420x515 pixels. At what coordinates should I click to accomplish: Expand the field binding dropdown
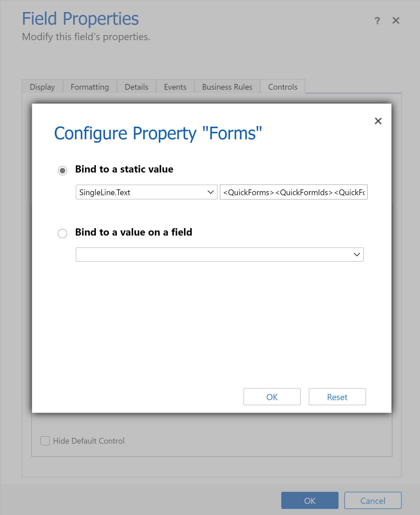[220, 254]
